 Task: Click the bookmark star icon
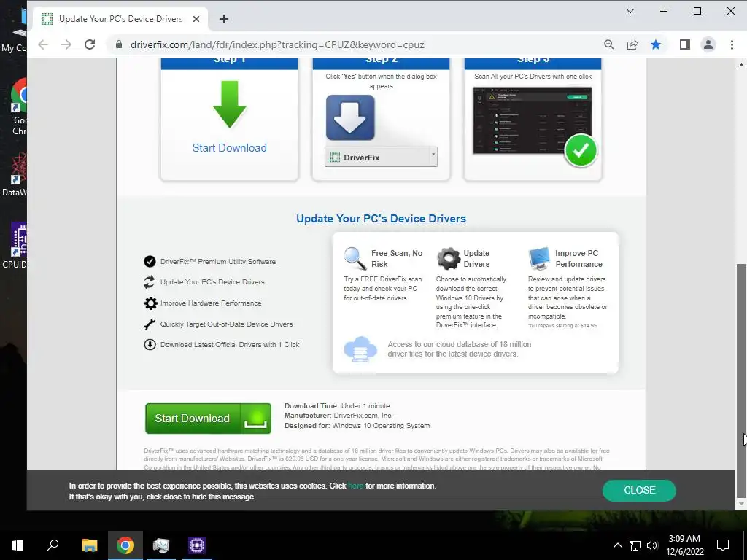point(656,44)
